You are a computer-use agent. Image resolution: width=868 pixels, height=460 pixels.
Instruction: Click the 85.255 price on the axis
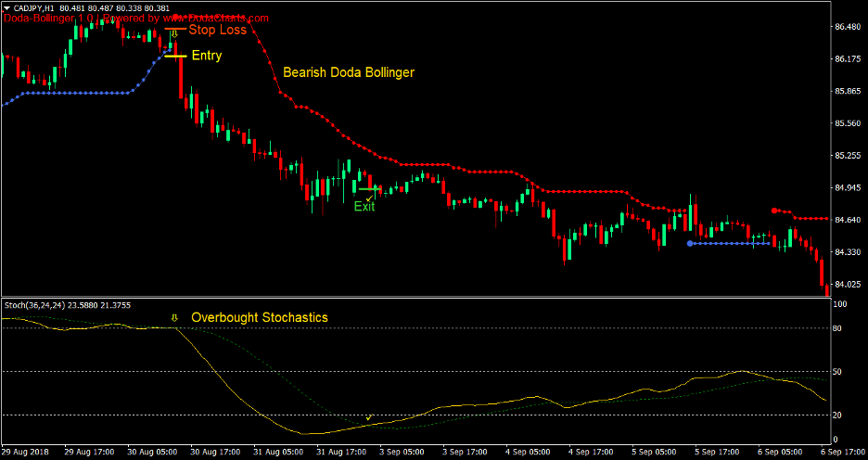[x=847, y=156]
